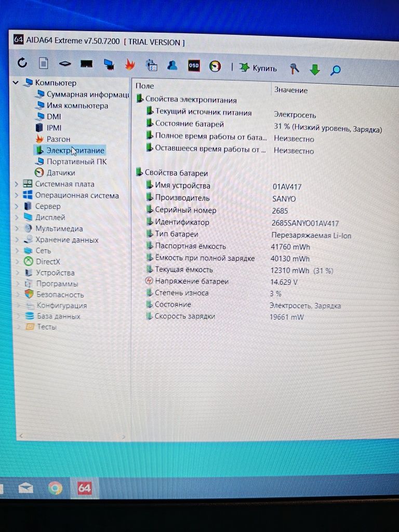Open the report checklist toolbar icon
This screenshot has height=532, width=399.
pos(151,65)
